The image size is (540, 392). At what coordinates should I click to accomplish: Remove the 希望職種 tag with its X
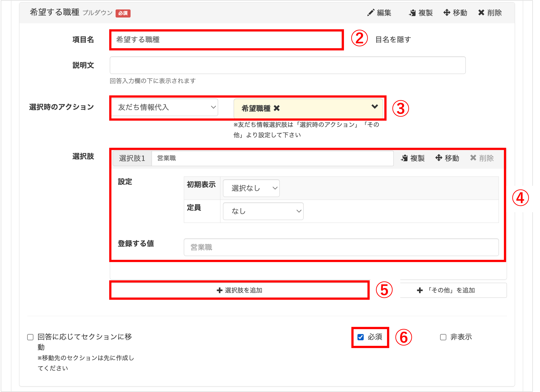pyautogui.click(x=277, y=108)
